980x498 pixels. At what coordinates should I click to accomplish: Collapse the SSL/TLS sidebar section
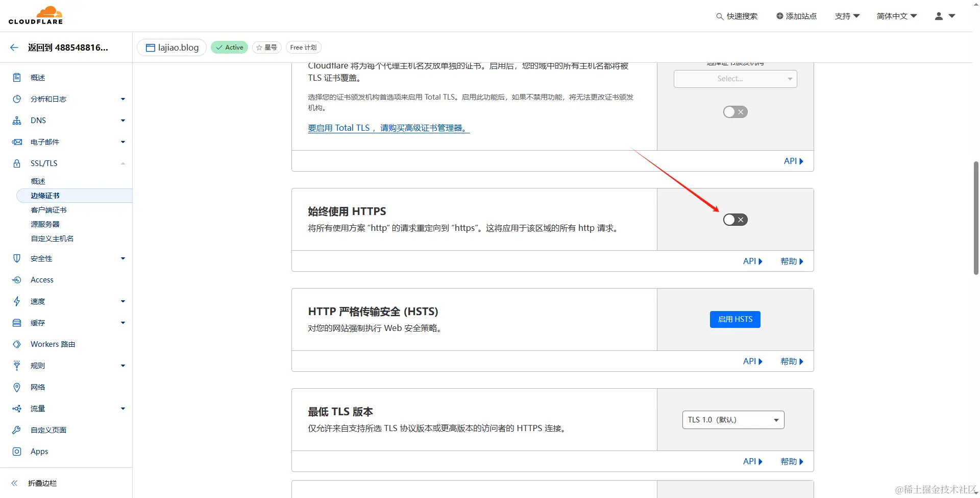coord(123,163)
